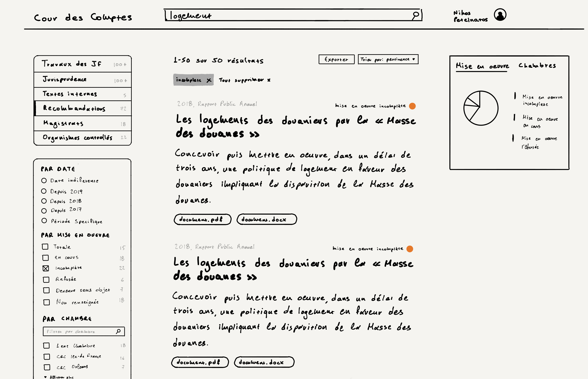588x379 pixels.
Task: Click the pie chart in the Mise en oeuvre panel
Action: 481,108
